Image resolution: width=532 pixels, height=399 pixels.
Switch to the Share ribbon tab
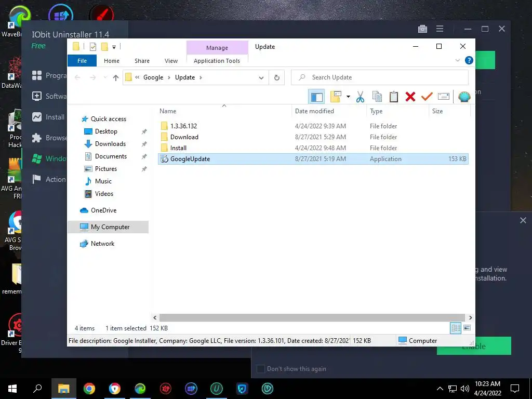[x=142, y=61]
